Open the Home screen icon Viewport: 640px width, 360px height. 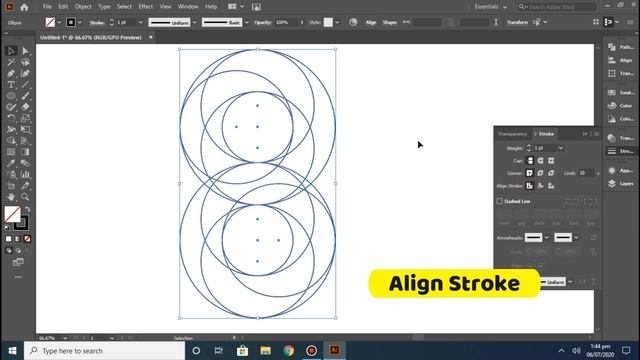24,7
